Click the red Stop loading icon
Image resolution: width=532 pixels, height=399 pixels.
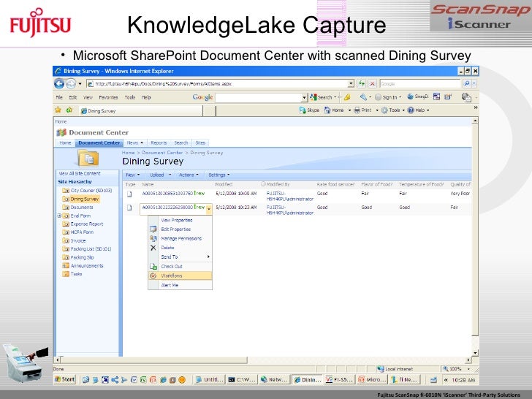click(x=372, y=83)
